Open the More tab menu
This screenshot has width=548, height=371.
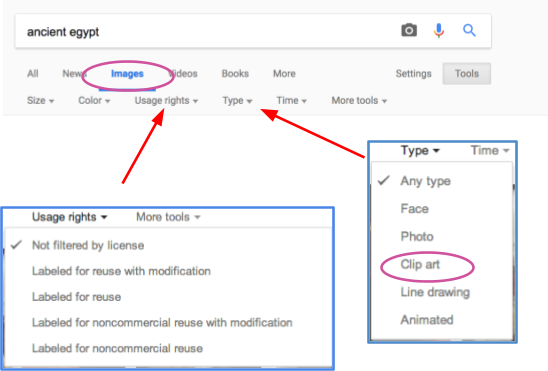(x=284, y=74)
